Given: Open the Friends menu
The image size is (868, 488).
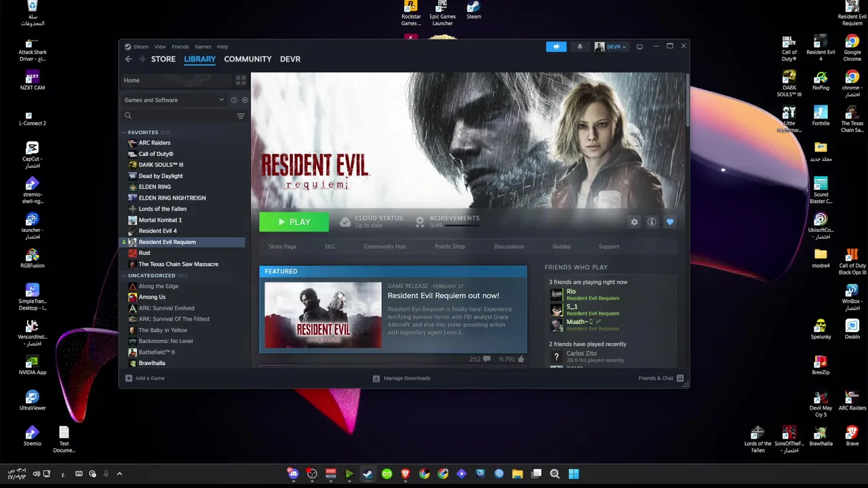Looking at the screenshot, I should (x=180, y=47).
